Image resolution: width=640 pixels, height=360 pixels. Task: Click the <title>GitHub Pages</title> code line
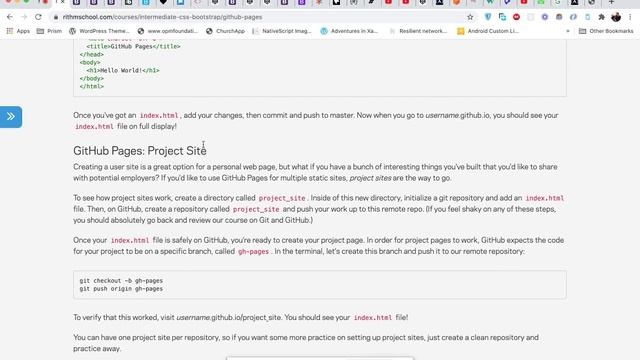(x=133, y=47)
